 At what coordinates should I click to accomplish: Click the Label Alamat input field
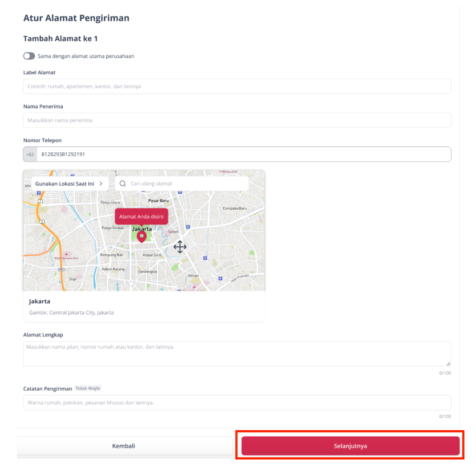coord(237,86)
